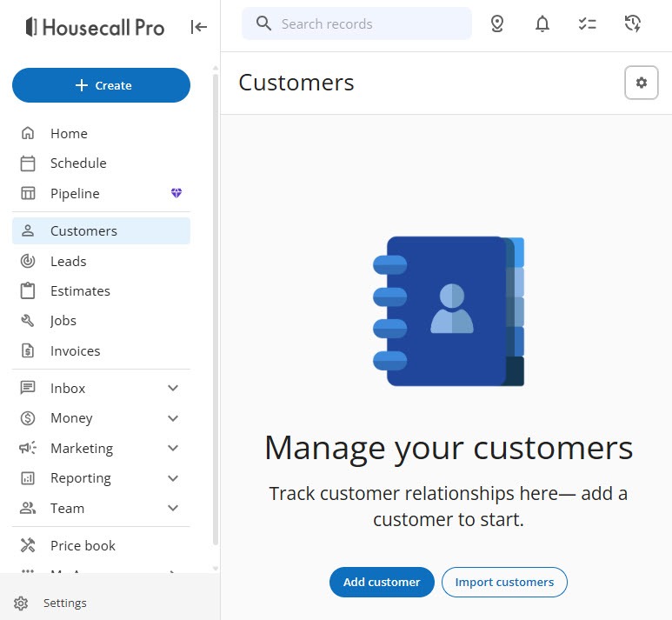This screenshot has width=672, height=620.
Task: Navigate to Jobs
Action: [101, 320]
